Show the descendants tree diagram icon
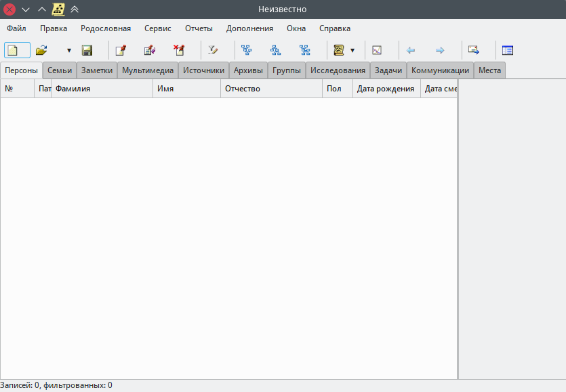566x392 pixels. pos(276,50)
